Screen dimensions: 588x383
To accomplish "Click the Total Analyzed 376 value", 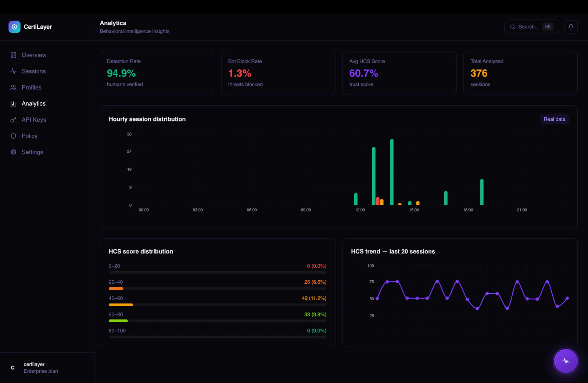I will (x=479, y=73).
